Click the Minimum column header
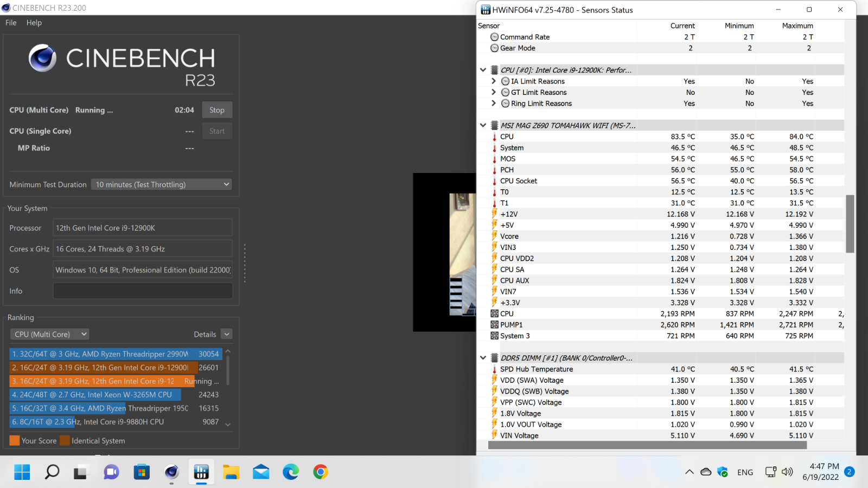Image resolution: width=868 pixels, height=488 pixels. point(739,26)
